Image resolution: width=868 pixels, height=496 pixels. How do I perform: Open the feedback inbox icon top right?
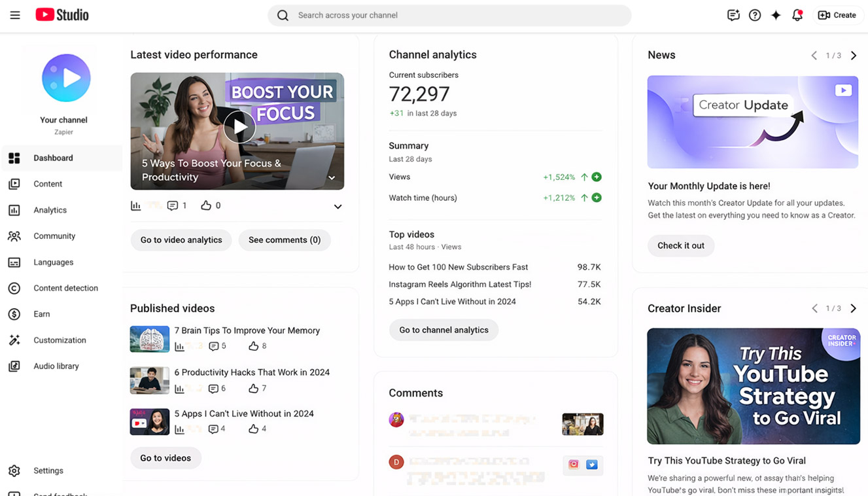(x=733, y=14)
